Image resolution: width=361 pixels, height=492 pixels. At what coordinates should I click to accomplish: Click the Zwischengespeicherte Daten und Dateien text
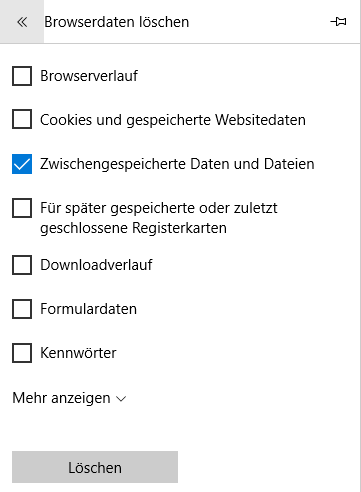click(177, 164)
